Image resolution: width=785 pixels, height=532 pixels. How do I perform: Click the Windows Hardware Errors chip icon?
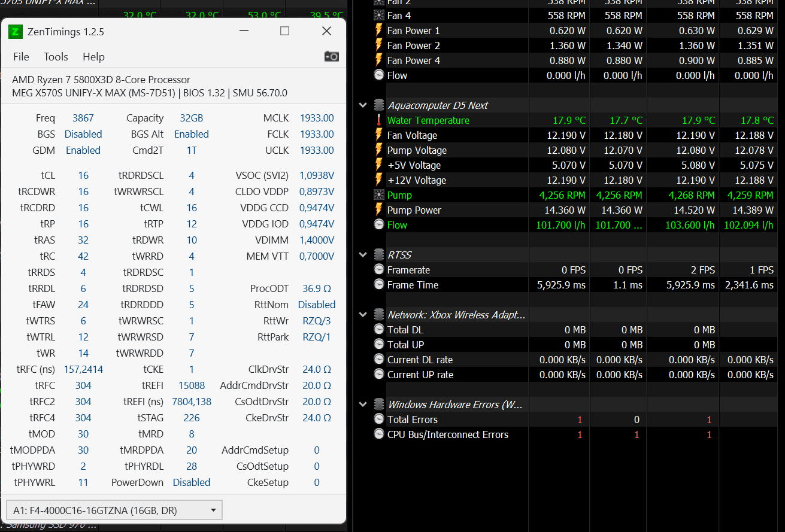coord(379,405)
